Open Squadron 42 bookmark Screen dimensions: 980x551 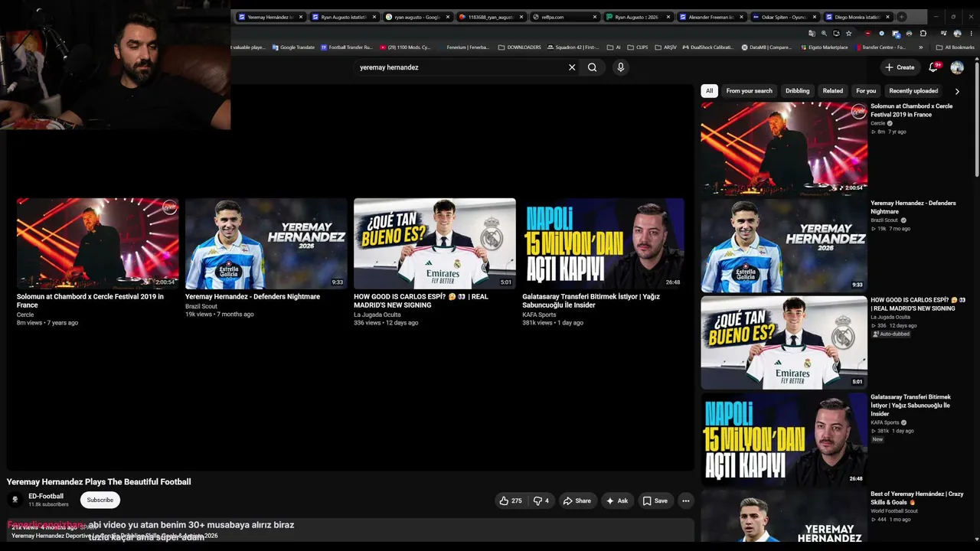coord(573,47)
